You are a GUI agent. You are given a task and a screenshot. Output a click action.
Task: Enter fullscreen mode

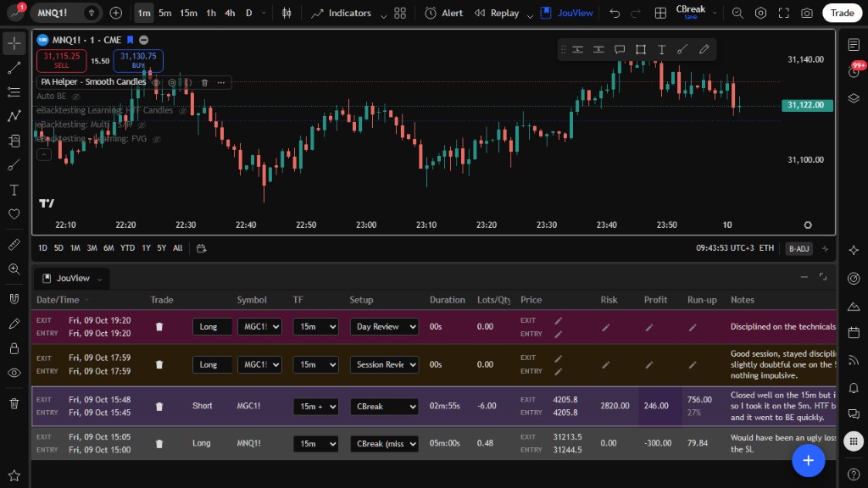coord(784,13)
